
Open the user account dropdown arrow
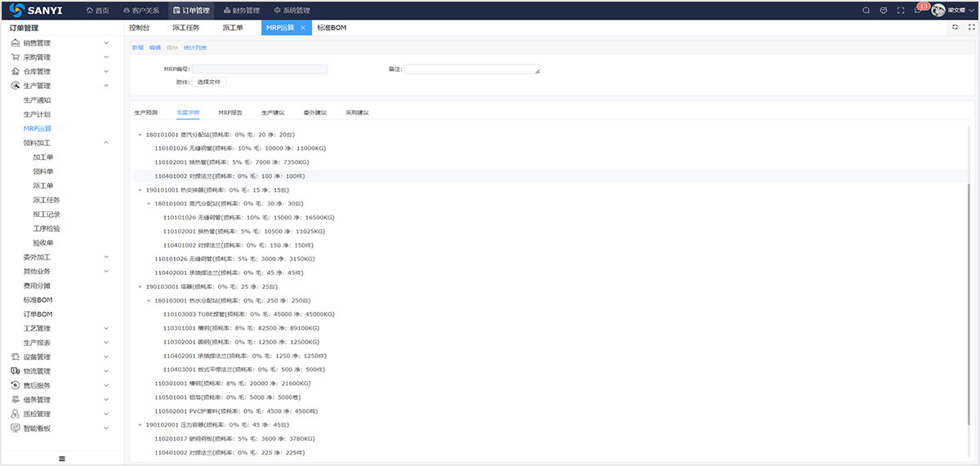(x=971, y=11)
